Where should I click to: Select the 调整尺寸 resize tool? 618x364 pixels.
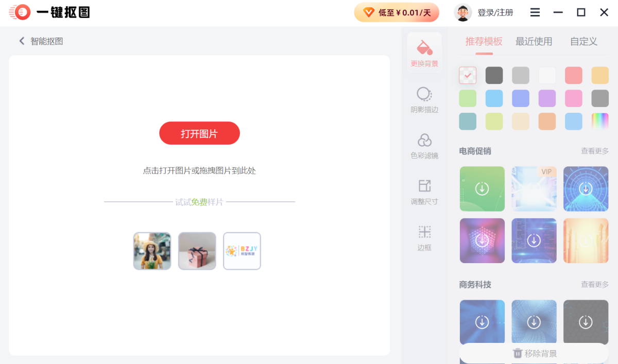tap(424, 192)
